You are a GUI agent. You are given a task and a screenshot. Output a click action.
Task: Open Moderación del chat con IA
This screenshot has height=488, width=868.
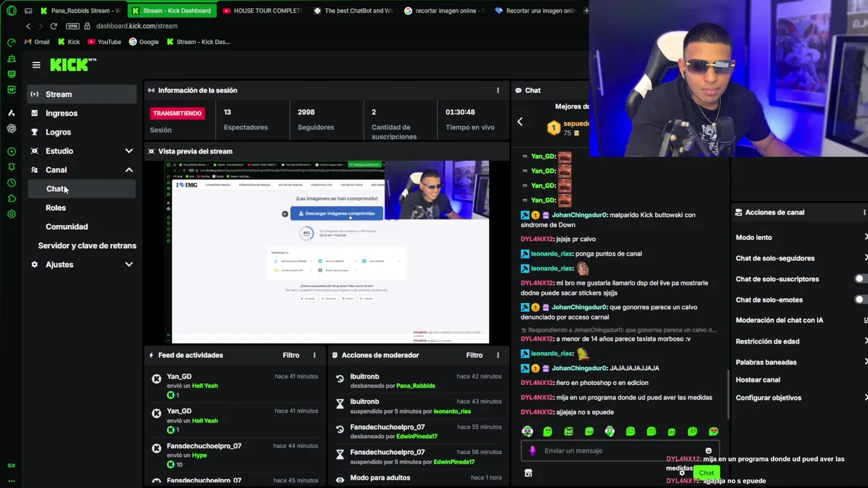click(x=779, y=320)
